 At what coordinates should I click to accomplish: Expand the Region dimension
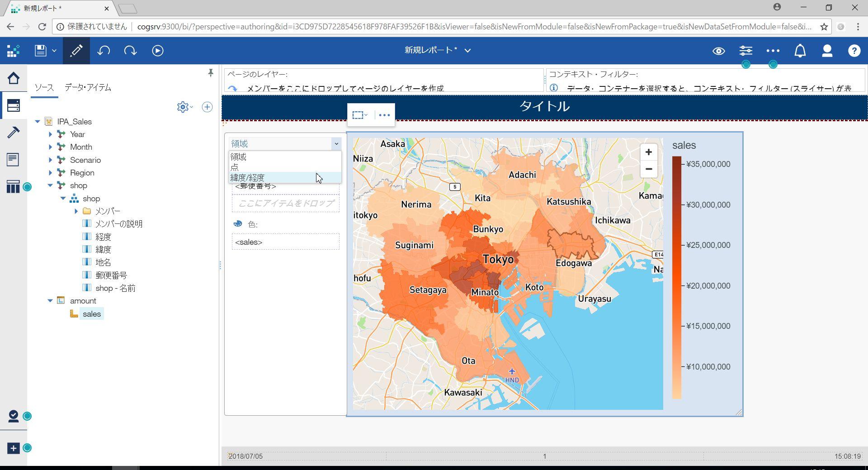(x=50, y=173)
